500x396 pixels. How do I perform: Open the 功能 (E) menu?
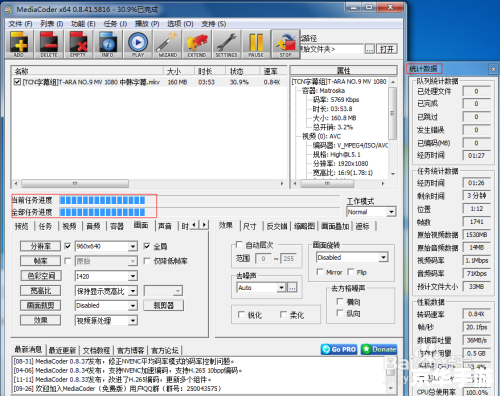83,24
